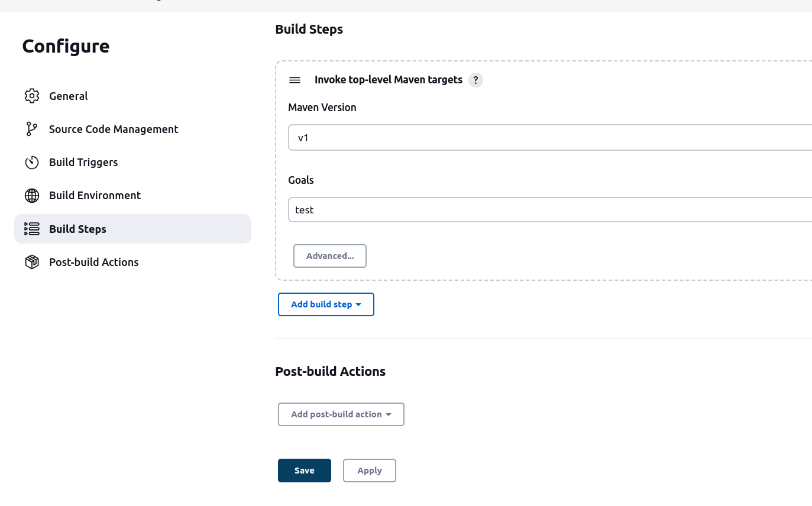
Task: Open the Add build step dropdown
Action: [326, 304]
